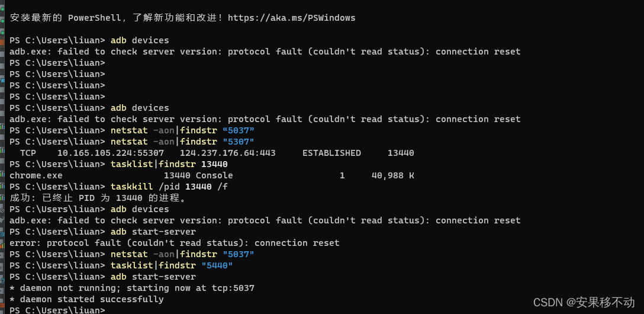Select "daemon not running; starting now" line
Viewport: 644px width, 314px height.
click(132, 288)
